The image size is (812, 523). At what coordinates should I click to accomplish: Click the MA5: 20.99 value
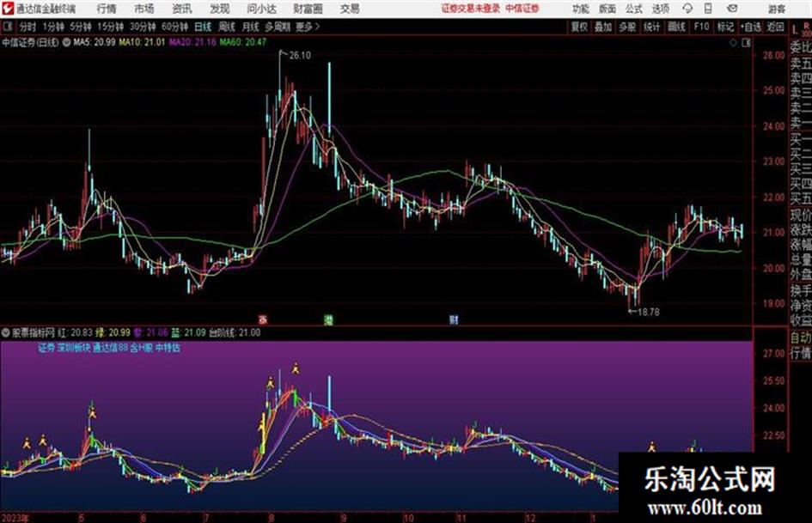pos(94,42)
